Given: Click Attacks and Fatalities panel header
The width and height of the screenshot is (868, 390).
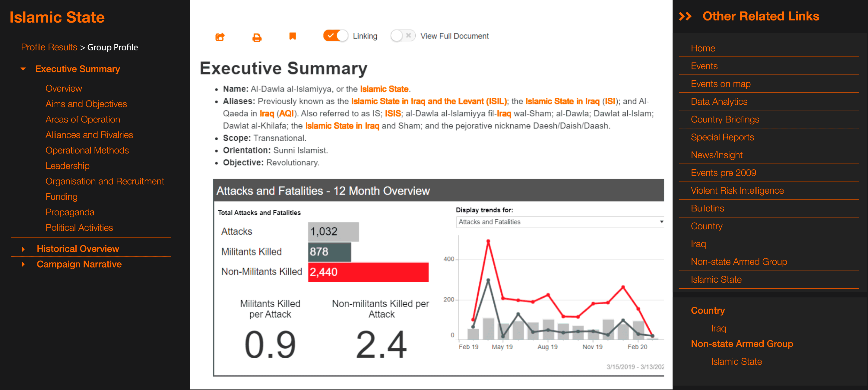Looking at the screenshot, I should point(439,191).
